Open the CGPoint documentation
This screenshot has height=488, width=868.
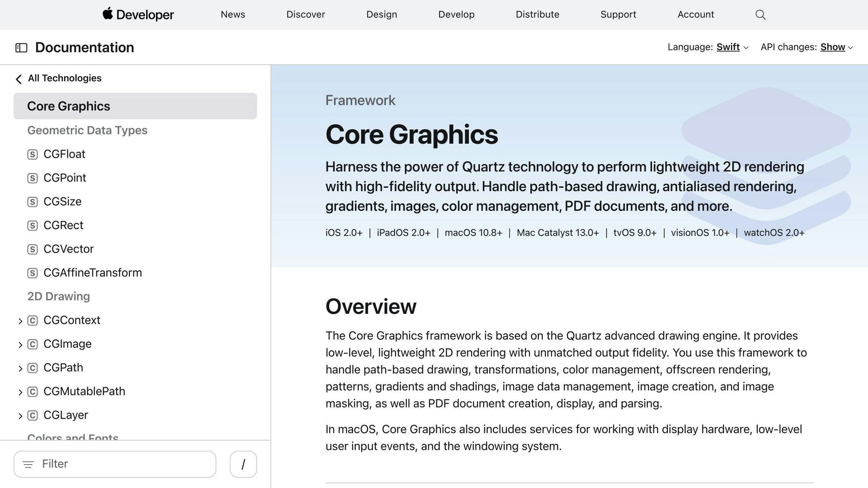click(x=65, y=178)
